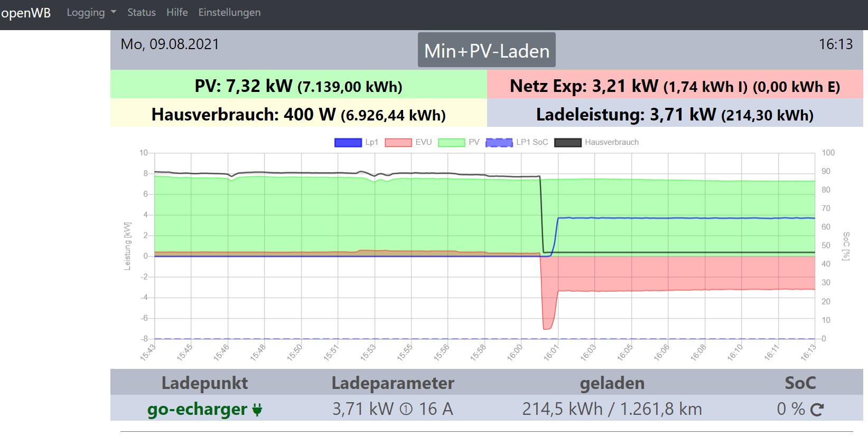Screen dimensions: 868x445
Task: Click the clock icon in Ladeparameter cell
Action: [x=406, y=409]
